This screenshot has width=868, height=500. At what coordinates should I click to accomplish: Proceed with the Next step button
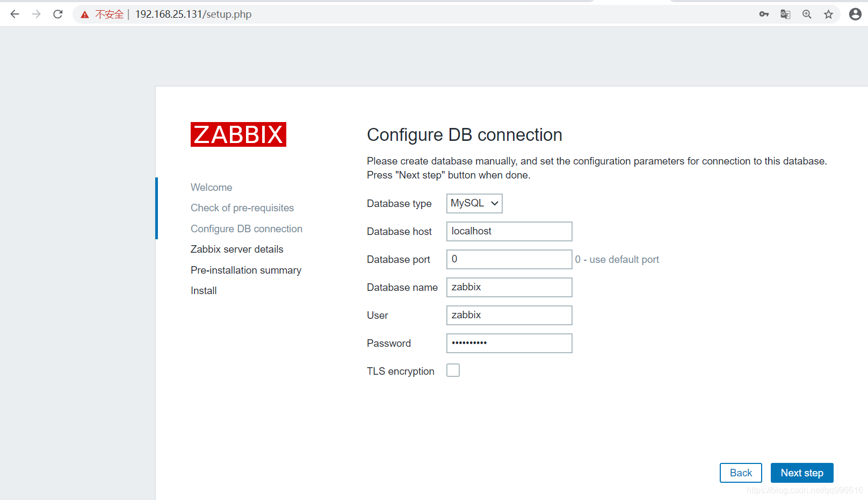(802, 473)
